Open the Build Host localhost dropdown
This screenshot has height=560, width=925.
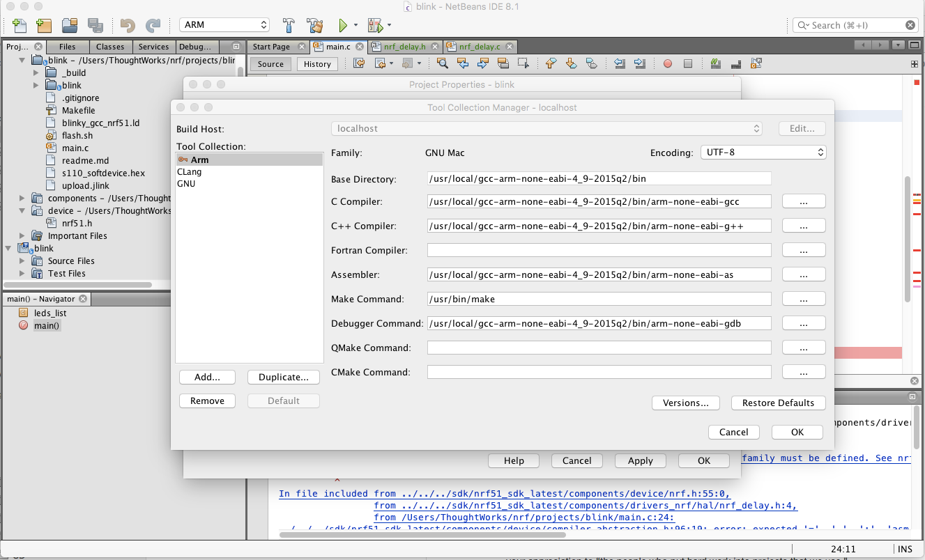tap(546, 128)
